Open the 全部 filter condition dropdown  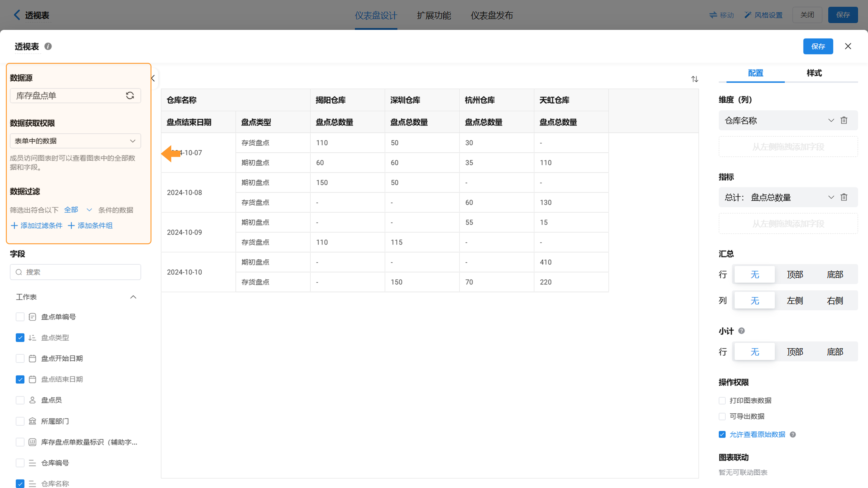(x=78, y=210)
